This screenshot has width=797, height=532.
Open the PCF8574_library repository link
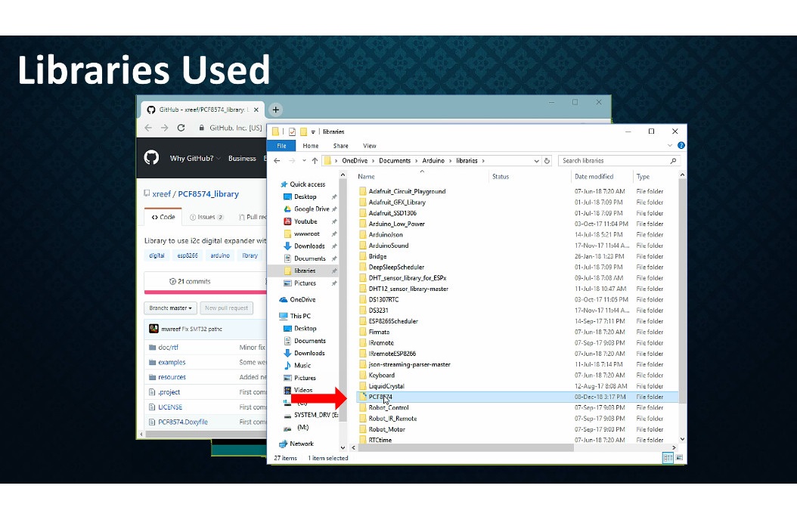[x=209, y=194]
